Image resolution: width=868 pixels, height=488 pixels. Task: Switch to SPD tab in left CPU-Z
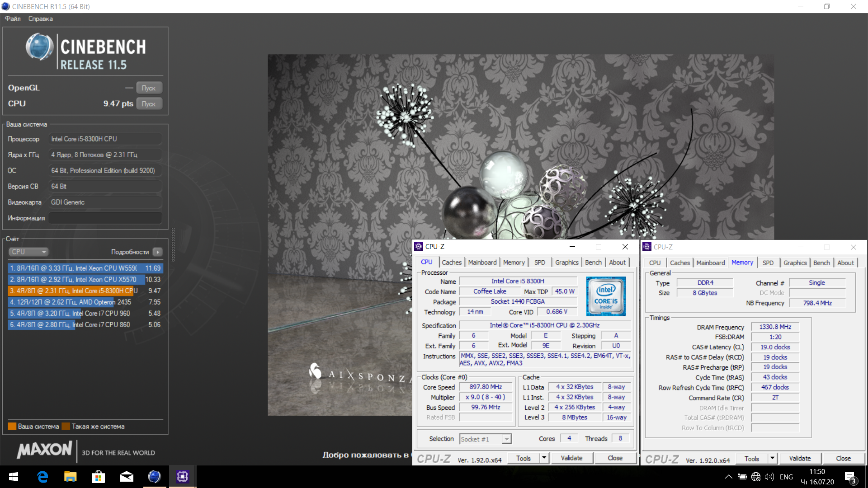tap(540, 262)
